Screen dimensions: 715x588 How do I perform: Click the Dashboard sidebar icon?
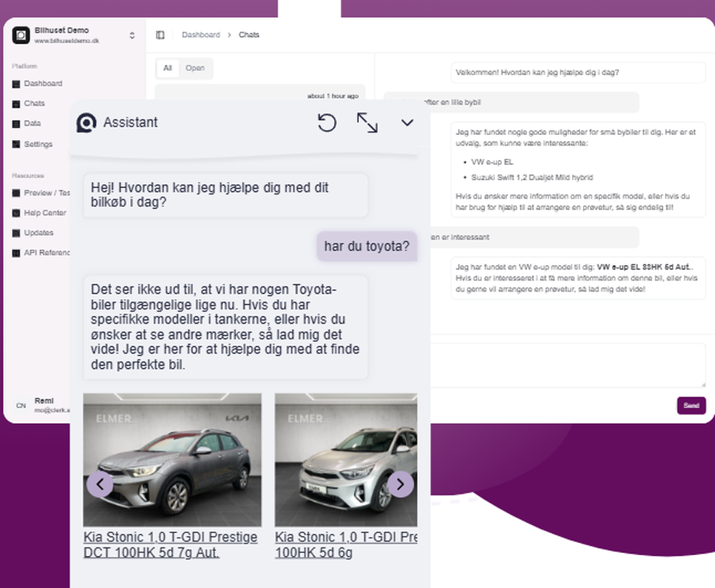[x=16, y=84]
